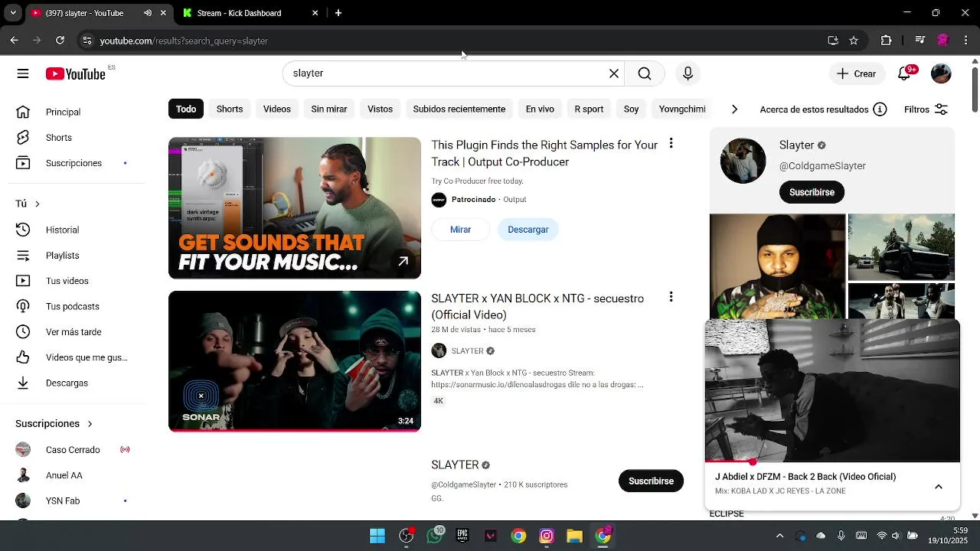The image size is (980, 551).
Task: Subscribe to SLAYTER in the results list
Action: click(651, 481)
